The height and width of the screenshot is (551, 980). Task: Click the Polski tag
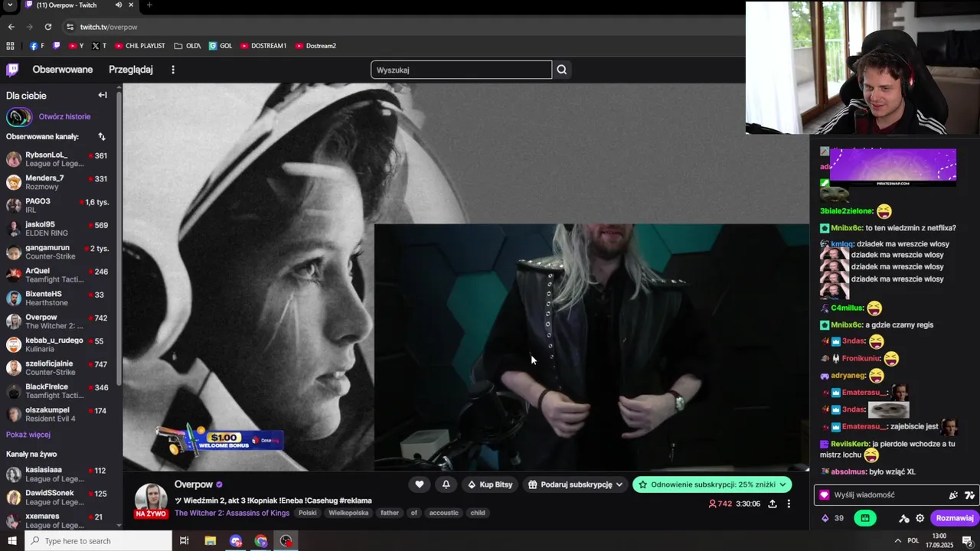point(308,513)
